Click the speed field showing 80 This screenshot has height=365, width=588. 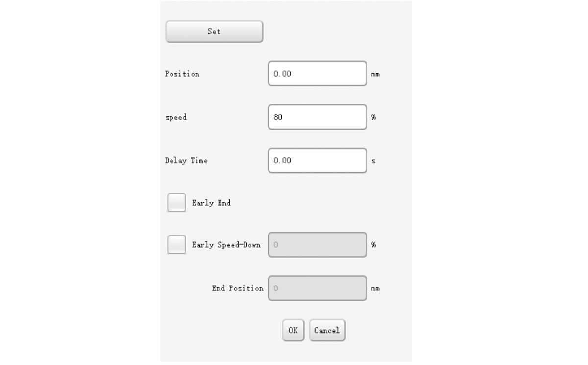[x=317, y=117]
